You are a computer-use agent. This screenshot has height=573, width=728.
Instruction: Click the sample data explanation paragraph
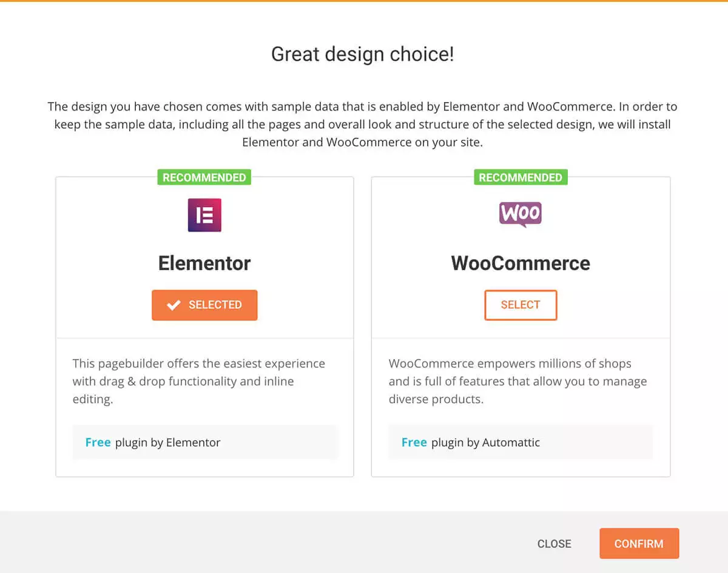363,124
